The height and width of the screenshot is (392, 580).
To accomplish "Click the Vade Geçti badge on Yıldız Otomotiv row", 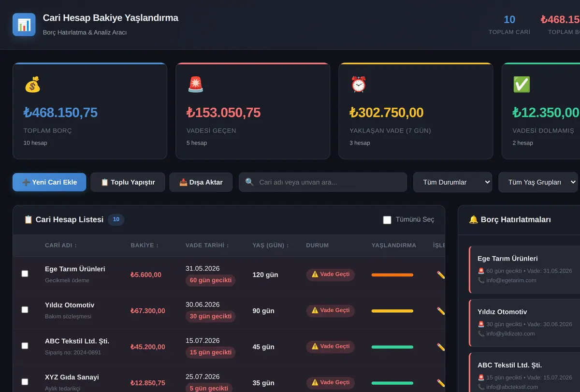I will point(331,310).
